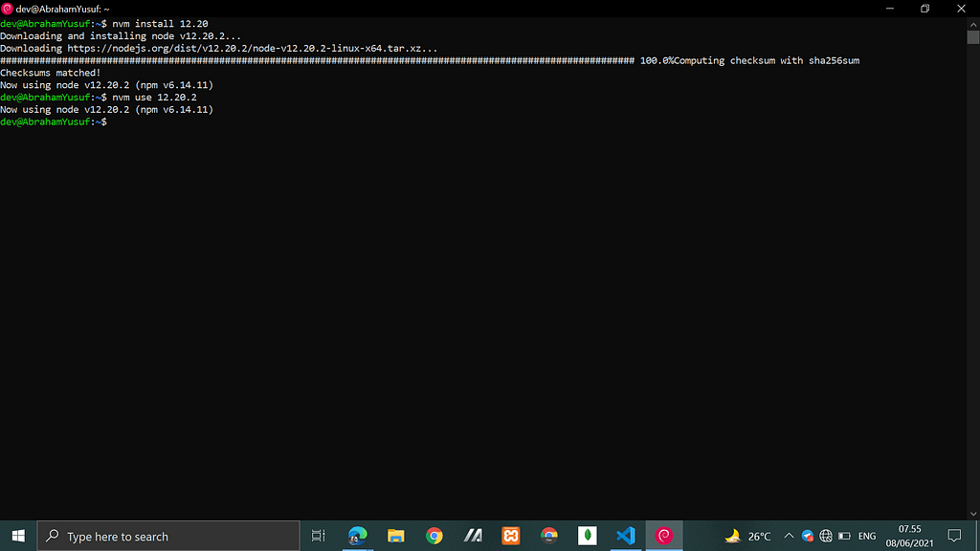Click the taskbar search box
The width and height of the screenshot is (980, 551).
pos(168,536)
